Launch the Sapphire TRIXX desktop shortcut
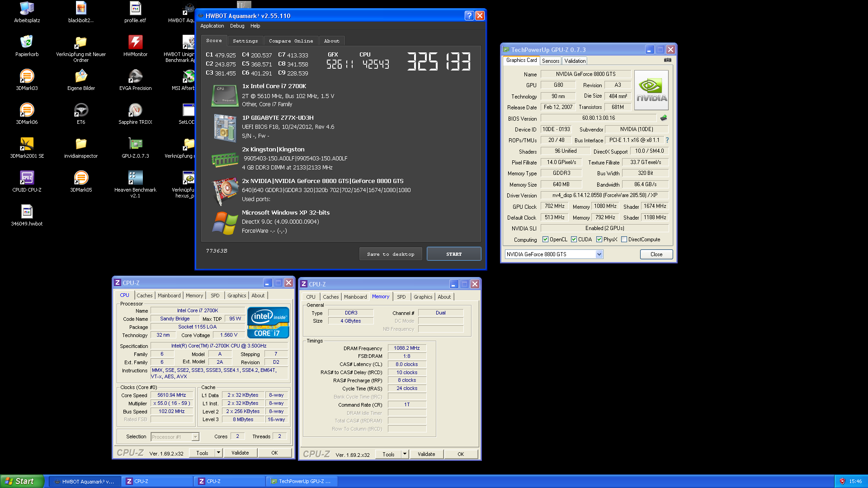 (135, 114)
